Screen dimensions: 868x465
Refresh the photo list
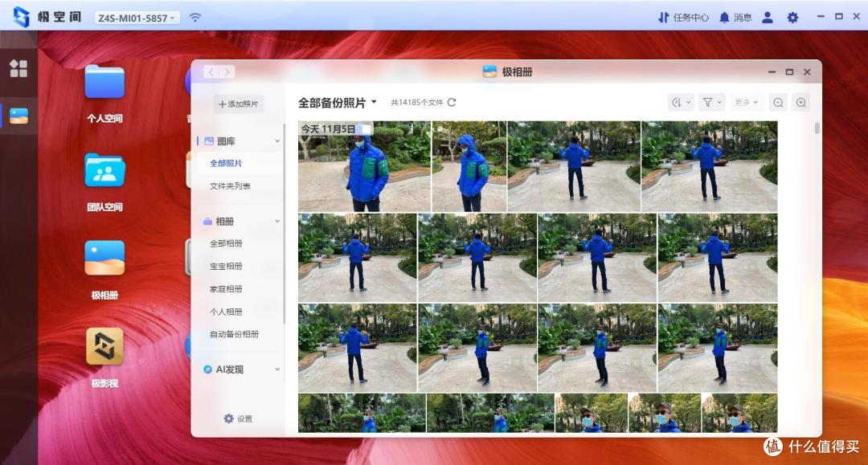[452, 102]
